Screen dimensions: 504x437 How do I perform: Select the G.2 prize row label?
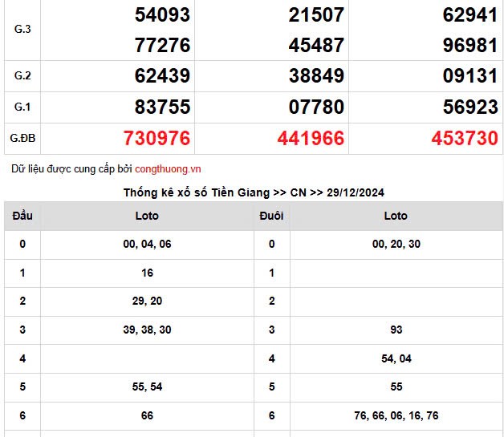tap(22, 76)
